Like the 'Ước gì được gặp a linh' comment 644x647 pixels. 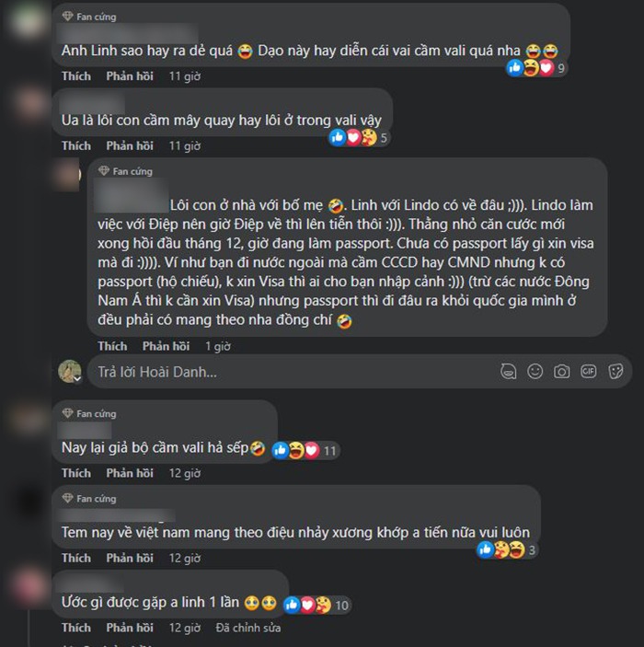[x=76, y=628]
